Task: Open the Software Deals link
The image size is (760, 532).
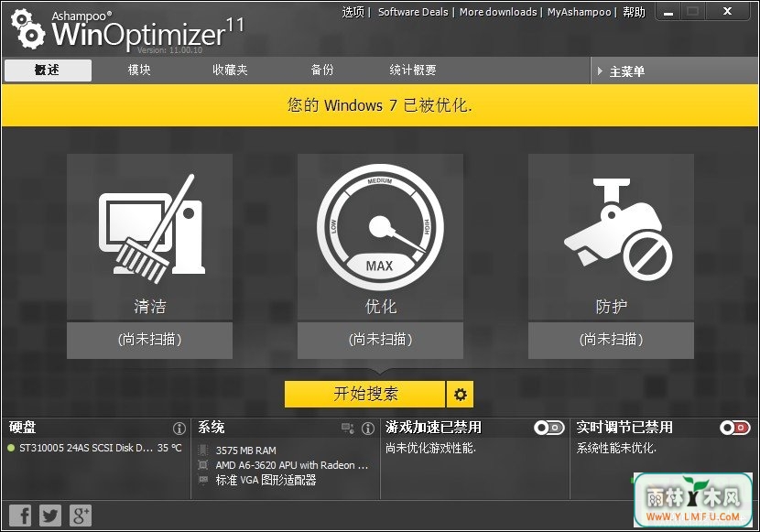Action: coord(413,12)
